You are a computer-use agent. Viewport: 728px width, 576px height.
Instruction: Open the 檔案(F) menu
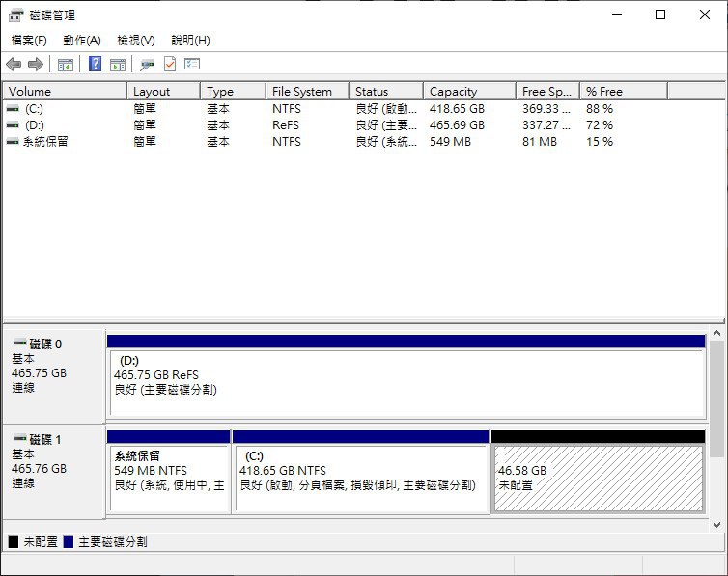(29, 41)
